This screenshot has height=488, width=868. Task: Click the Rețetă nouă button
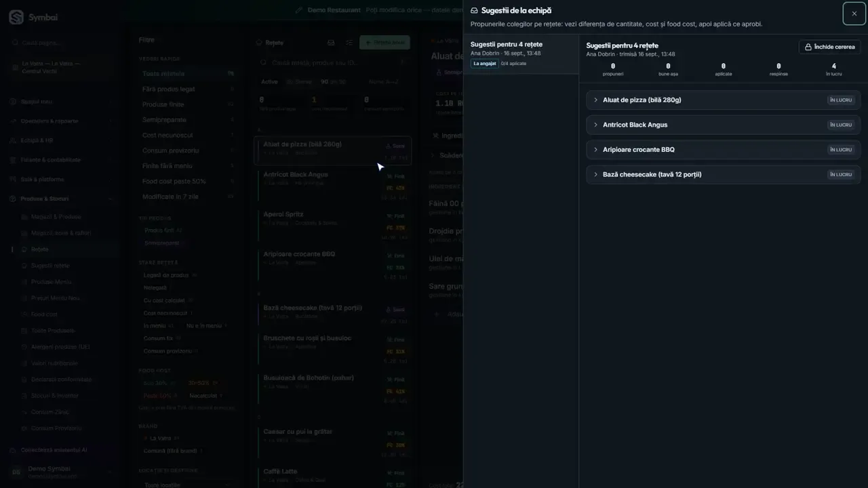pyautogui.click(x=384, y=43)
